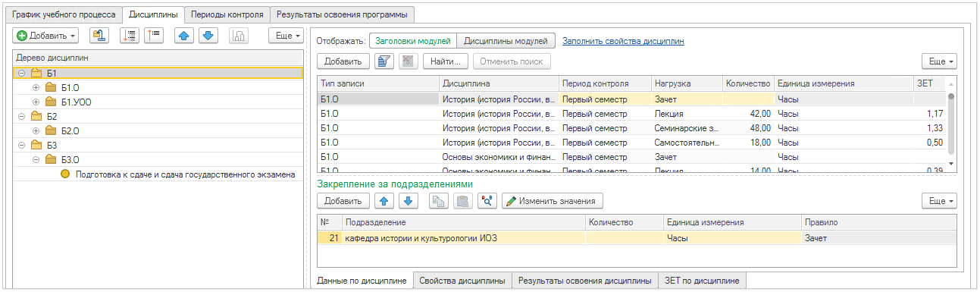980x292 pixels.
Task: Click the find and replace icon
Action: [x=487, y=201]
